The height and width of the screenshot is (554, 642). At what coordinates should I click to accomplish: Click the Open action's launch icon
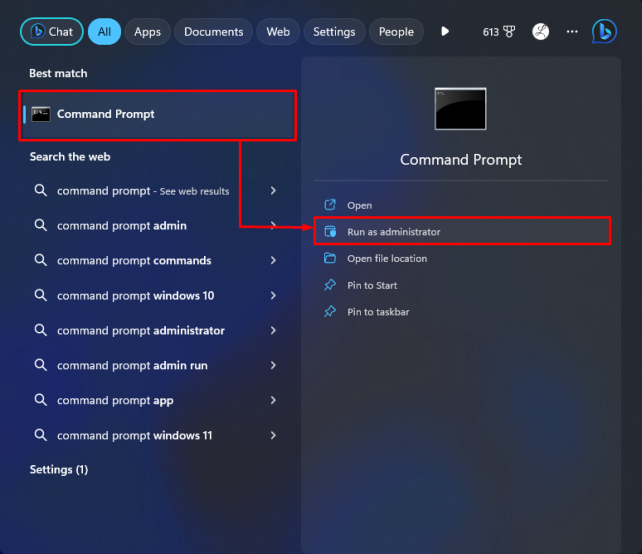[330, 205]
